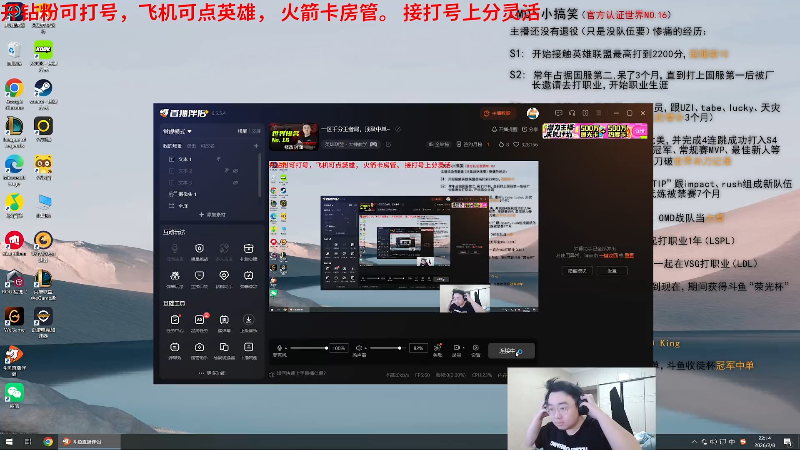Switch to the second scene tab
The width and height of the screenshot is (800, 450).
(192, 146)
